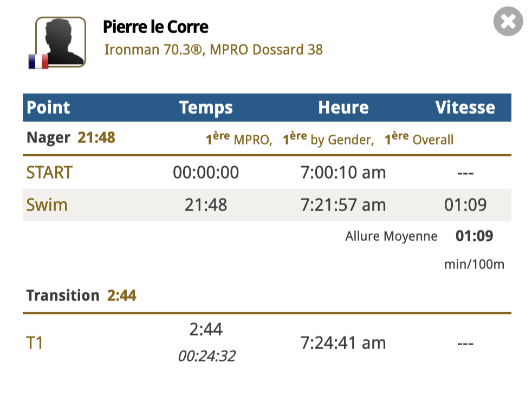Select the athlete name Pierre le Corre
The height and width of the screenshot is (395, 532).
click(155, 27)
